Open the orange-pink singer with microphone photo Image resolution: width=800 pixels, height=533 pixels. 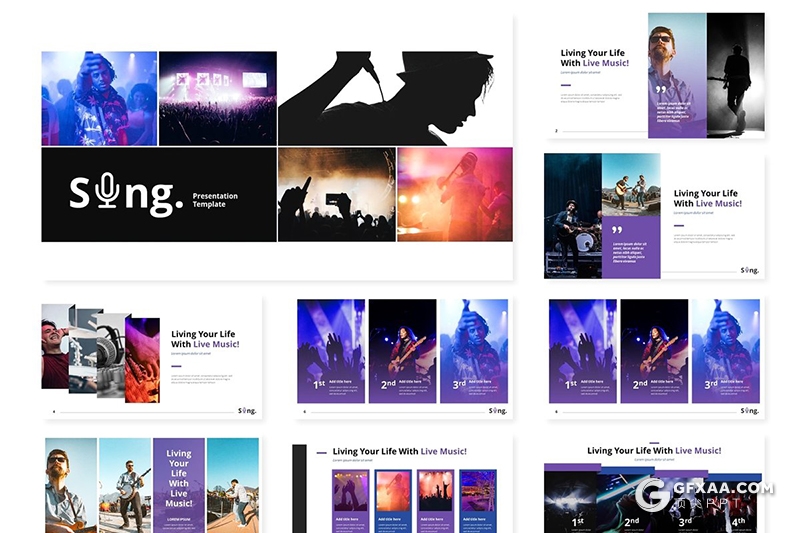tap(454, 195)
